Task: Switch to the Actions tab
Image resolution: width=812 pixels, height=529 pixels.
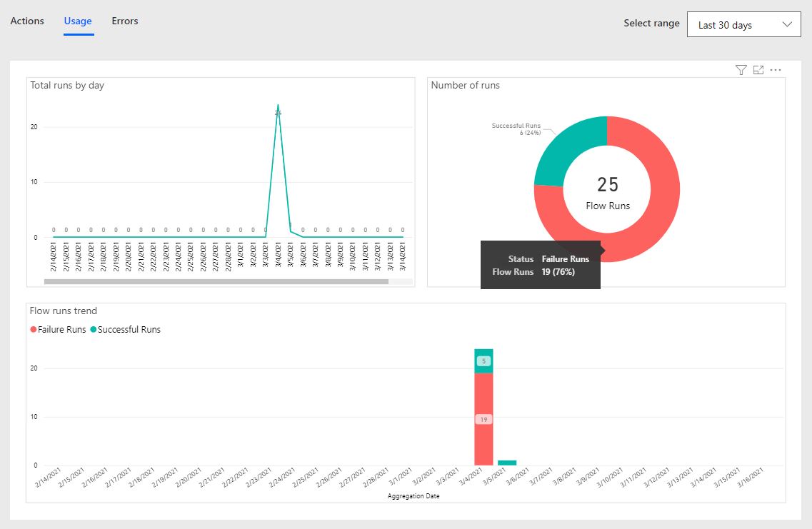Action: click(26, 21)
